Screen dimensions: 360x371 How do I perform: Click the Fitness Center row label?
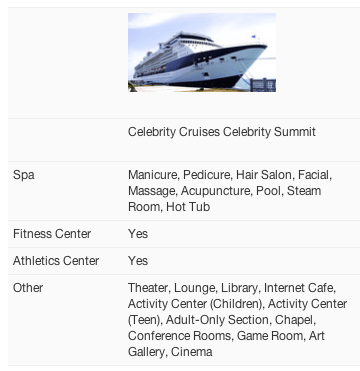tap(52, 234)
